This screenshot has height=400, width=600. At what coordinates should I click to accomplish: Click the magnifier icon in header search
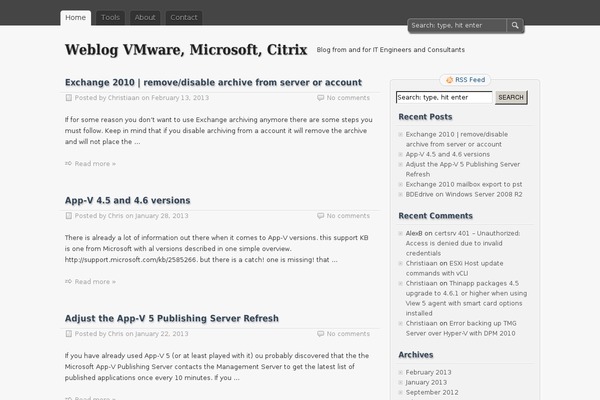(x=515, y=25)
